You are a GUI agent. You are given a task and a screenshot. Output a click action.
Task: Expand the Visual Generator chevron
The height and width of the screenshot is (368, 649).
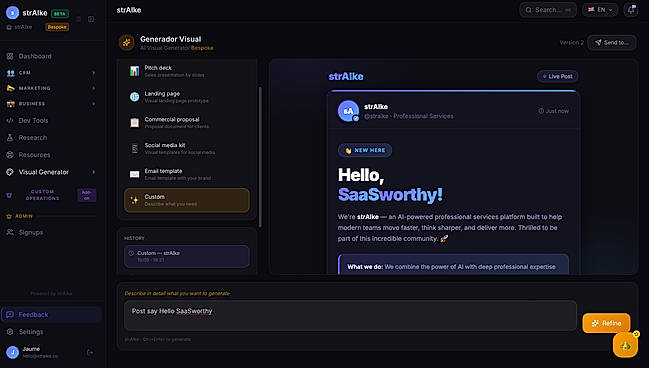pos(94,172)
